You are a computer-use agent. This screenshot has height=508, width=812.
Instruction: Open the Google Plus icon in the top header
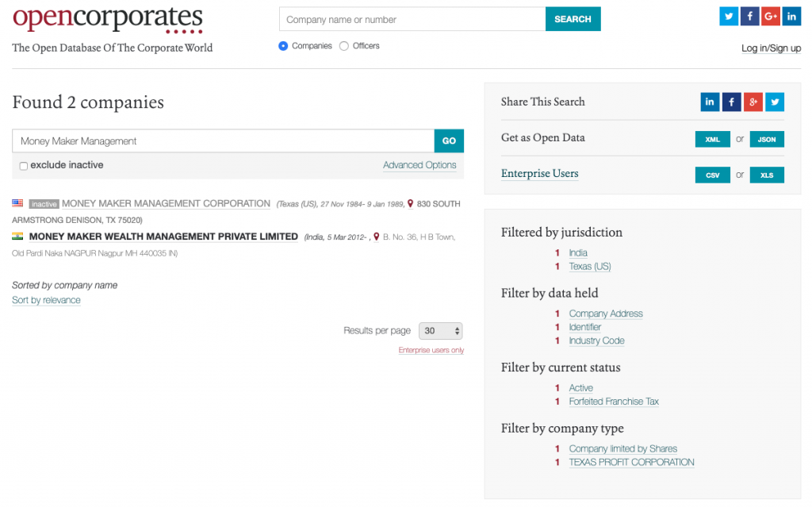point(771,17)
